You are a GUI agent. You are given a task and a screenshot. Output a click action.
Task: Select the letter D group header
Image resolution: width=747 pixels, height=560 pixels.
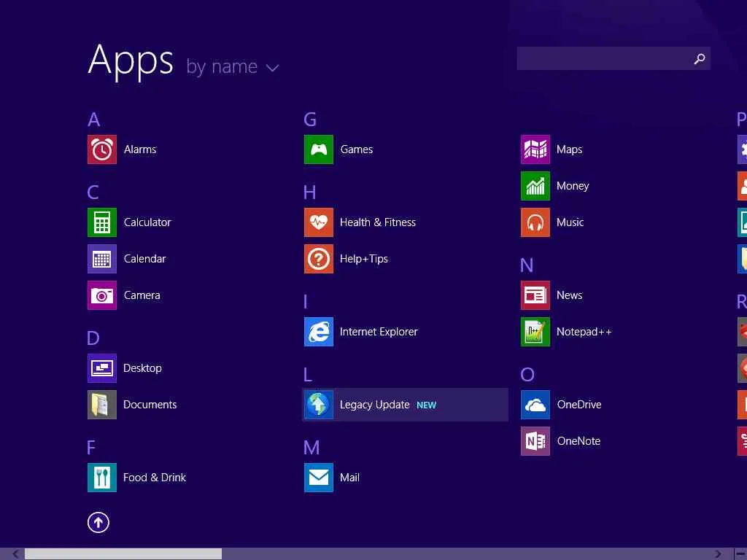pyautogui.click(x=93, y=338)
